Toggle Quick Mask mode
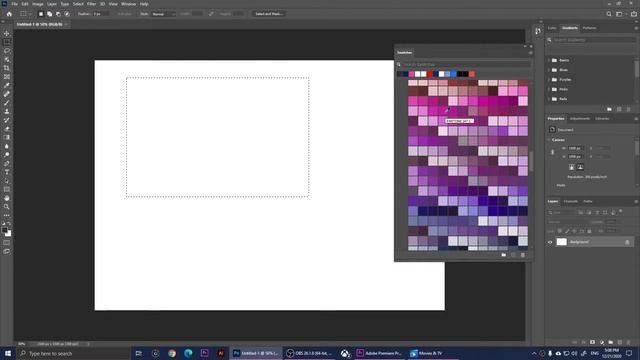The width and height of the screenshot is (640, 360). (x=7, y=243)
